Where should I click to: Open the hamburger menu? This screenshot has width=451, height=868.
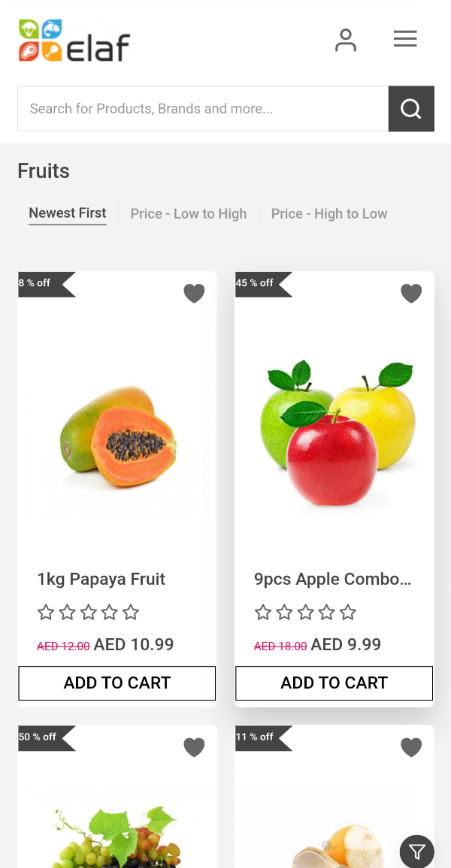point(405,39)
